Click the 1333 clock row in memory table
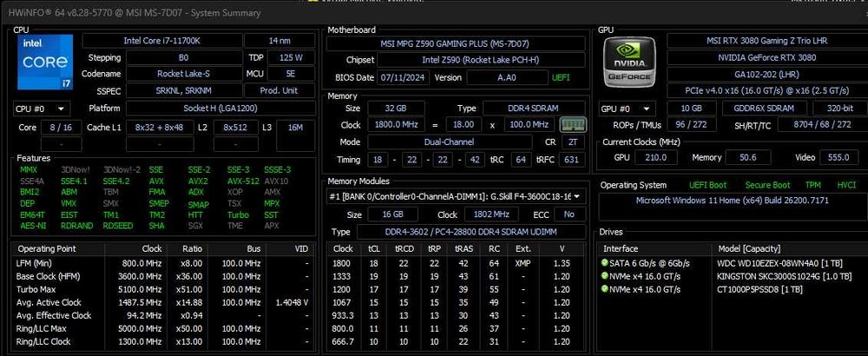The height and width of the screenshot is (356, 868). [x=457, y=276]
